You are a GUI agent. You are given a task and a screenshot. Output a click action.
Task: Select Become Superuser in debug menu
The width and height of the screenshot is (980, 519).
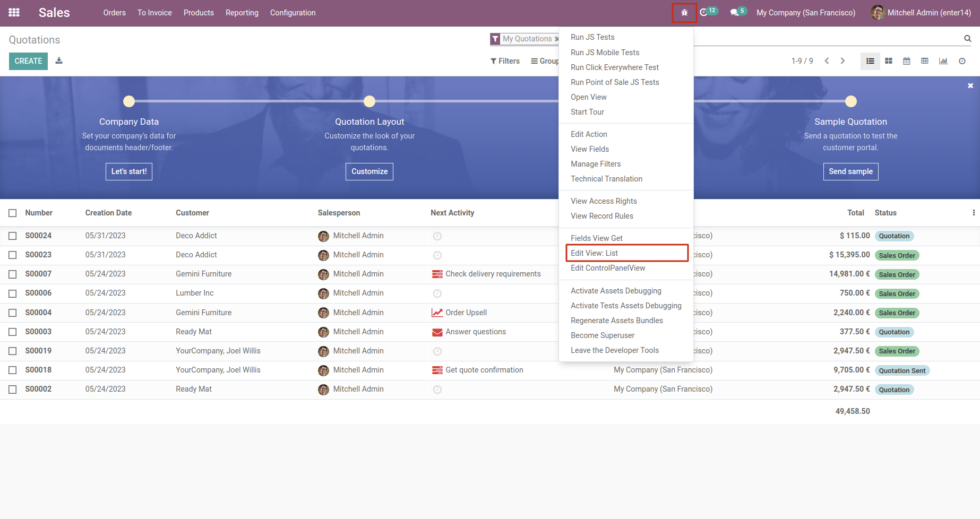[626, 335]
